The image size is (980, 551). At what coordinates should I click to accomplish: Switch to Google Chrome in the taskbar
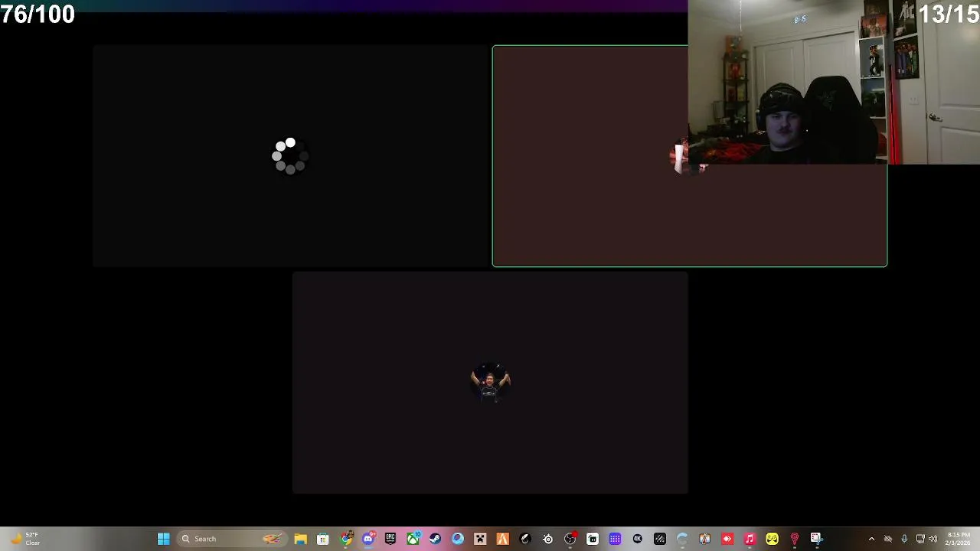pyautogui.click(x=346, y=539)
